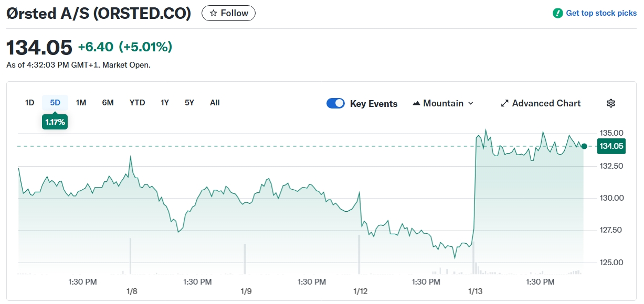This screenshot has height=304, width=644.
Task: Toggle the Key Events switch
Action: (x=335, y=103)
